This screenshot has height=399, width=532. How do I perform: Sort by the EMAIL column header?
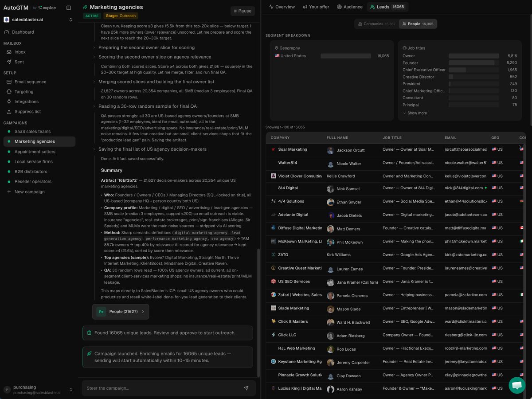(x=450, y=138)
